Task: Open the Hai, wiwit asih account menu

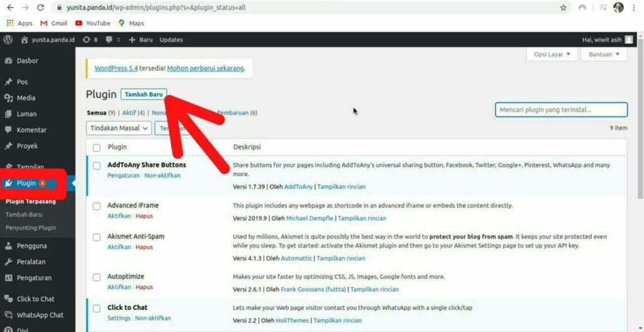Action: 608,40
